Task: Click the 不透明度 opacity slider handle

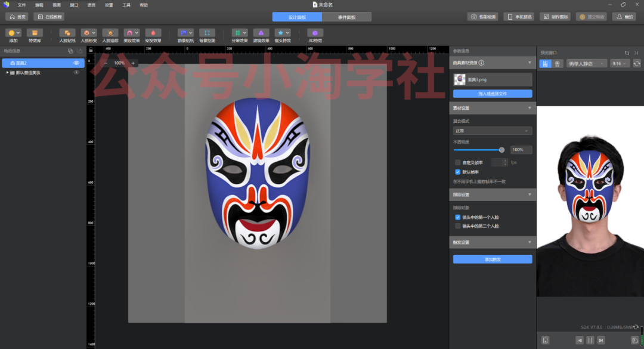Action: tap(501, 150)
